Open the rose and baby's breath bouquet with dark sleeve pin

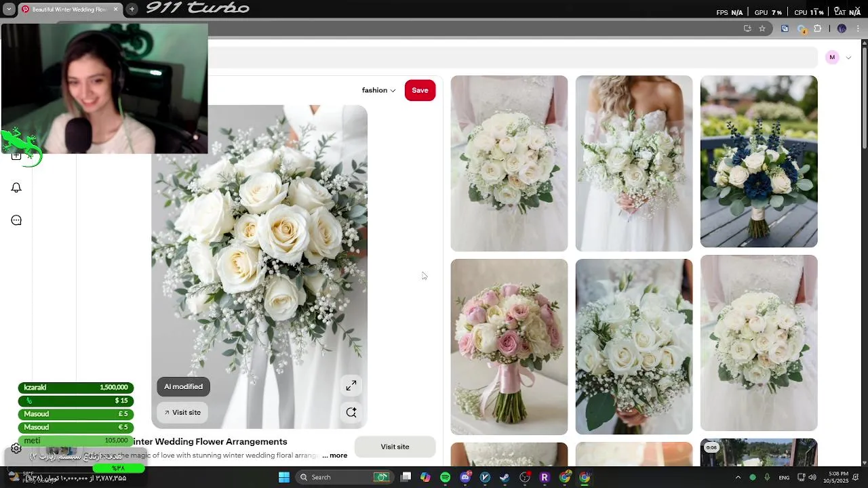point(634,347)
